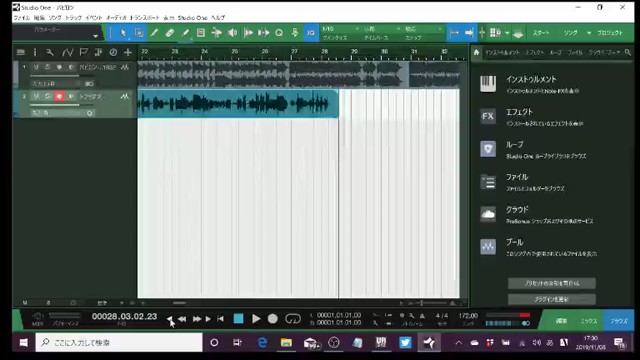
Task: Open the Song page dropdown arrow
Action: 589,33
